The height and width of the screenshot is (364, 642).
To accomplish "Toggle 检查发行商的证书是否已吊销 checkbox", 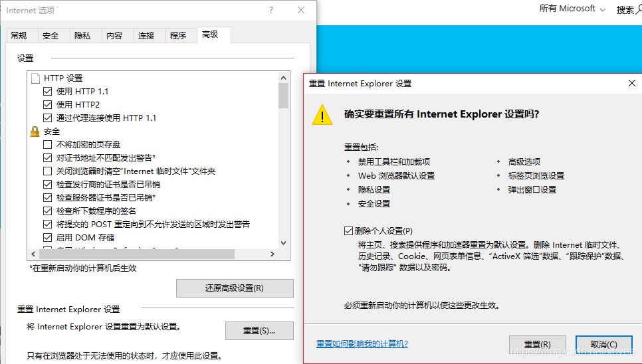I will 47,185.
